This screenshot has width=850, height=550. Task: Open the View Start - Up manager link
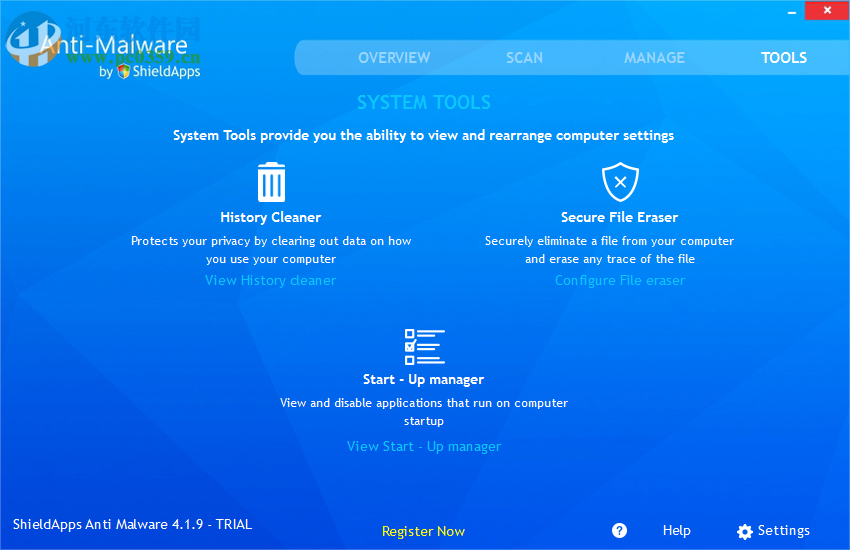pos(424,447)
